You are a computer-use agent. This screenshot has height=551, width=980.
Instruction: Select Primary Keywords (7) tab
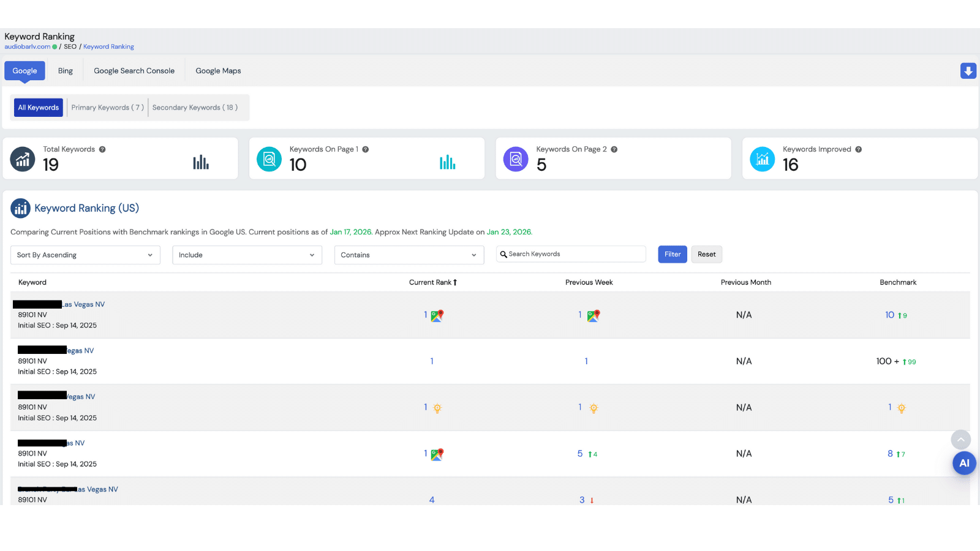coord(108,108)
